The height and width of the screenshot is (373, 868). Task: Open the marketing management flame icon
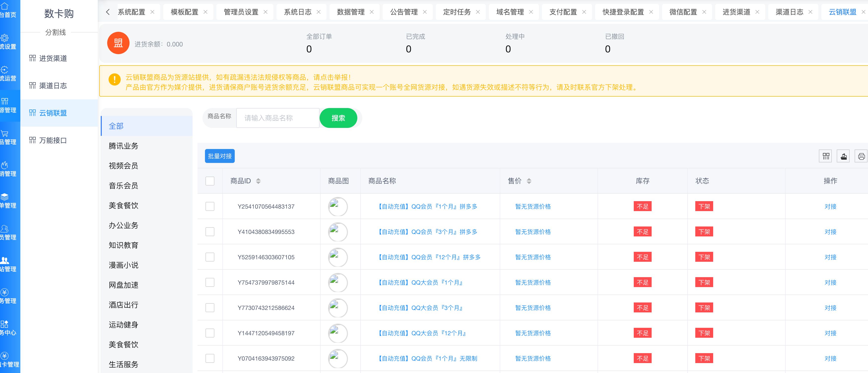tap(4, 165)
